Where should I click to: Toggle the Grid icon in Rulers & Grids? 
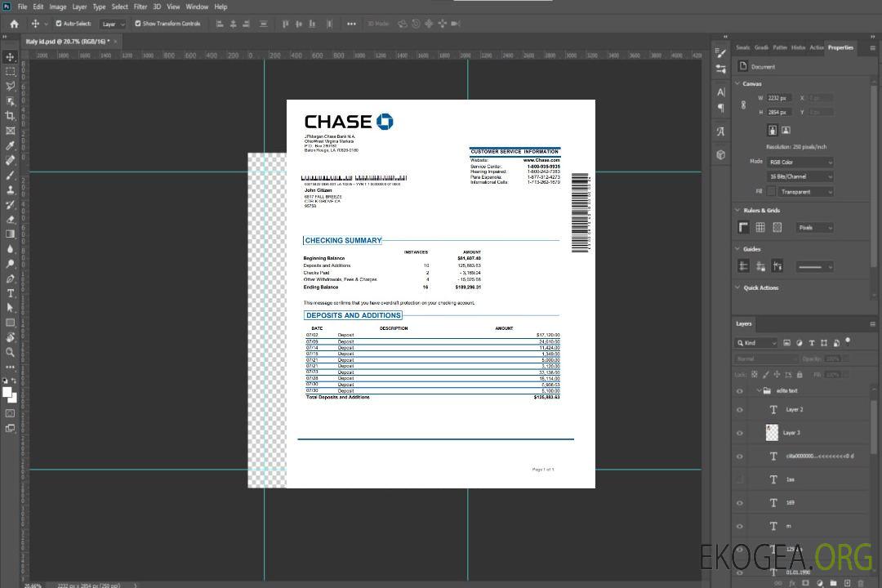click(x=760, y=227)
